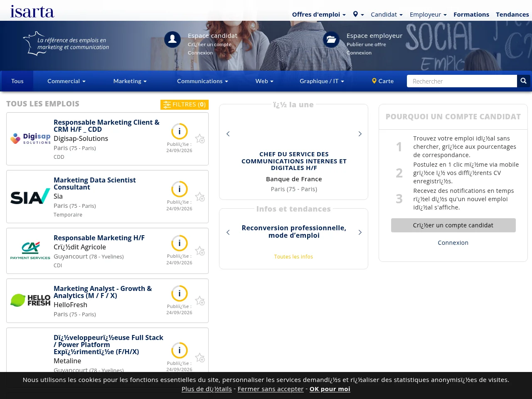Favorite the Sia job with star
Image resolution: width=532 pixels, height=399 pixels.
pyautogui.click(x=200, y=197)
